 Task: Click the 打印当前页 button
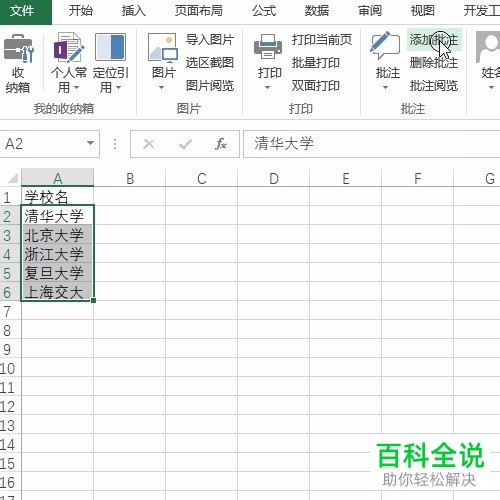(322, 40)
